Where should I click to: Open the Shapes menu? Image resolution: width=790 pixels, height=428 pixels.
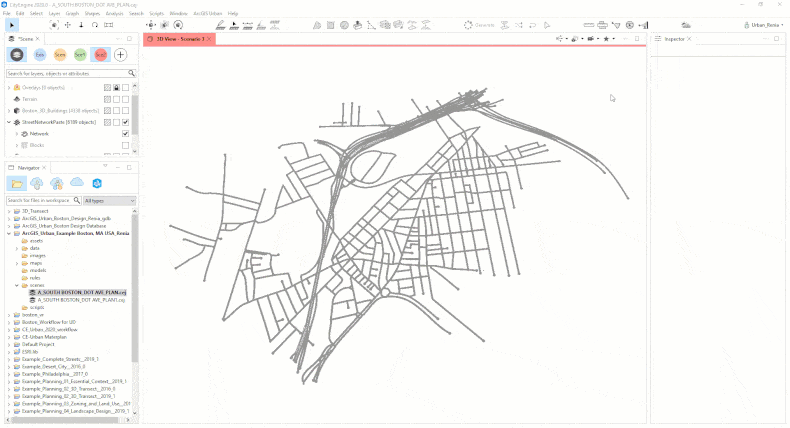[x=92, y=14]
